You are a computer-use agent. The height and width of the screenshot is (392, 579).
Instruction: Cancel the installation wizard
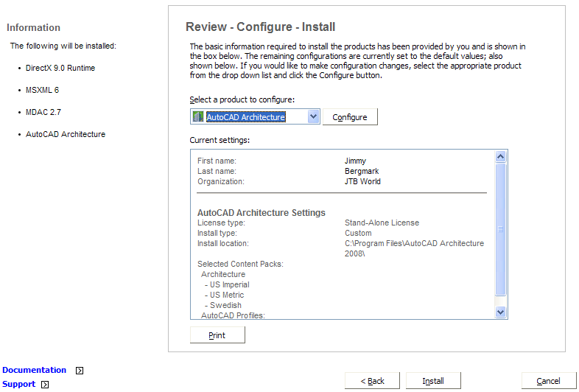pos(549,381)
